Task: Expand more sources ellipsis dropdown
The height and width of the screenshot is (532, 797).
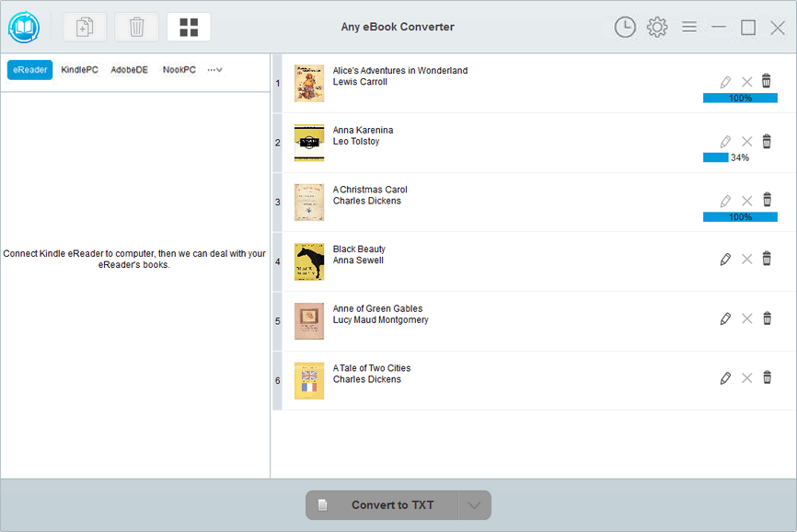Action: coord(214,70)
